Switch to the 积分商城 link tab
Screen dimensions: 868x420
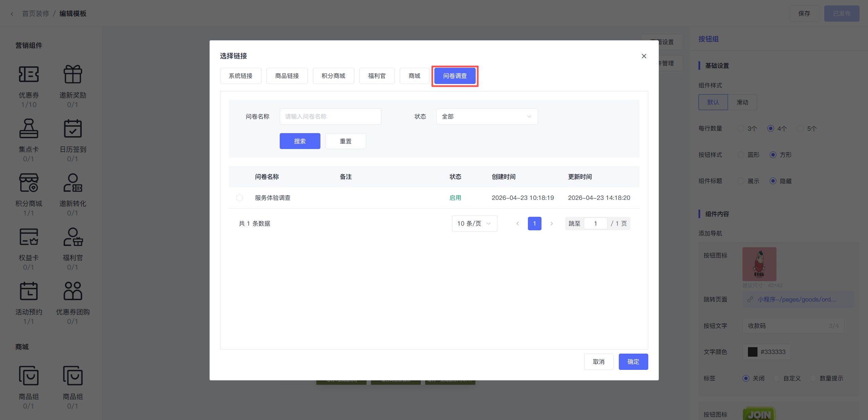click(333, 76)
